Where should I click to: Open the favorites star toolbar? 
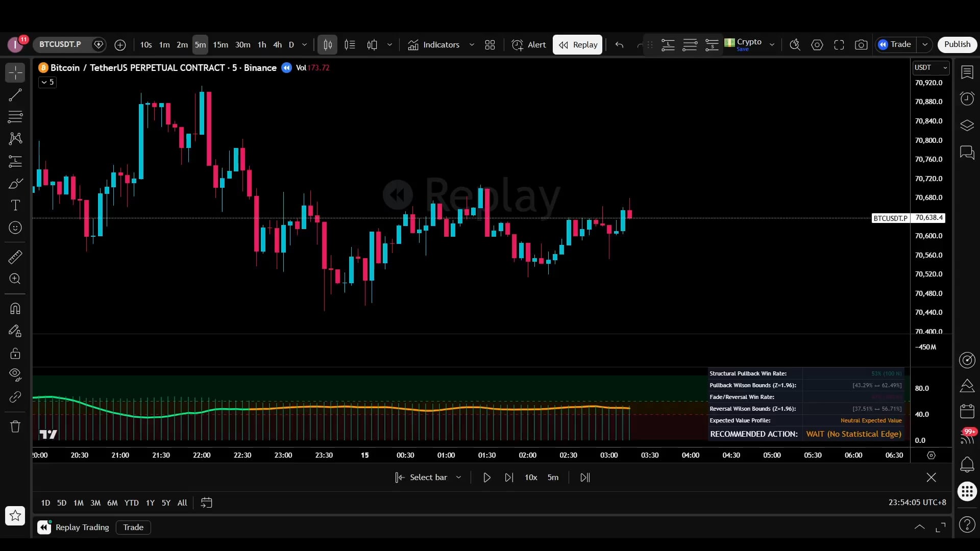tap(15, 516)
